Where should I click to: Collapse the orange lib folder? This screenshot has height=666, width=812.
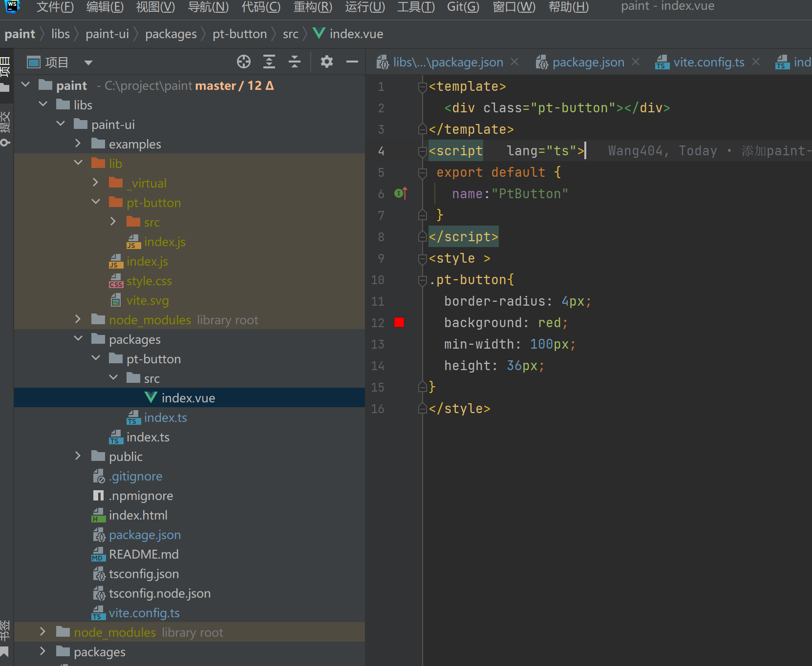point(79,163)
